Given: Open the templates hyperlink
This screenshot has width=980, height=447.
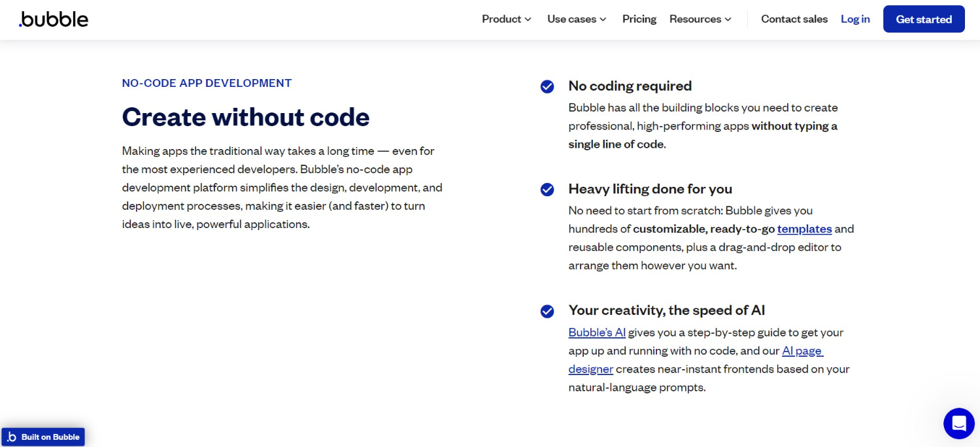Looking at the screenshot, I should point(804,229).
